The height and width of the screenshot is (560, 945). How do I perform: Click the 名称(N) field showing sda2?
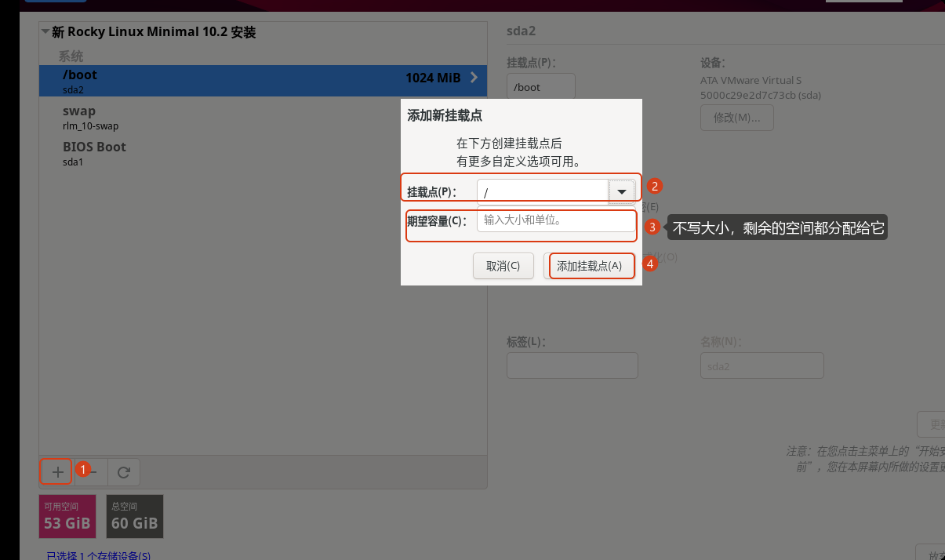click(762, 365)
